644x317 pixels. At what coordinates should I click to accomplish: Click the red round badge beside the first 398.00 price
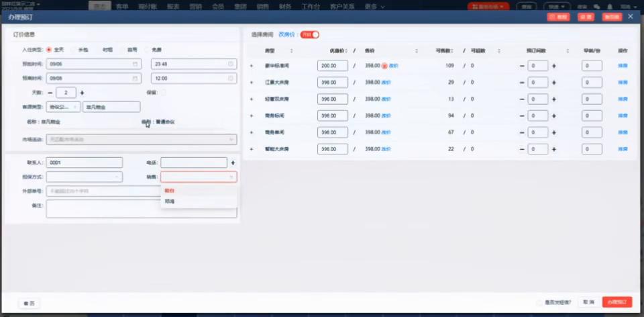(384, 66)
